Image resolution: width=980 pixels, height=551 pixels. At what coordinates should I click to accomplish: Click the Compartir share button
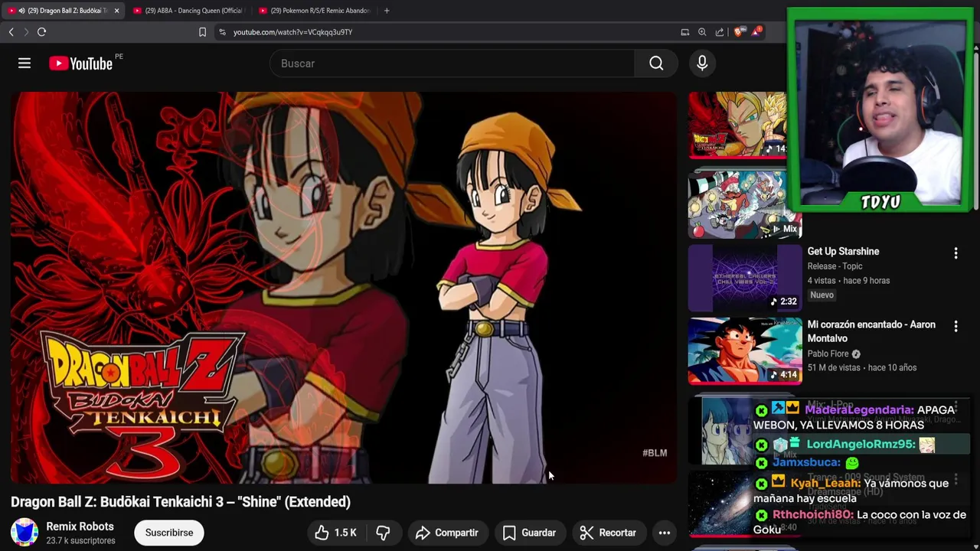(447, 533)
